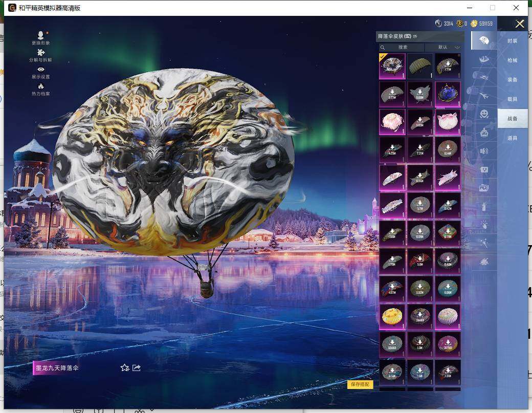The width and height of the screenshot is (532, 413).
Task: Click the silver coin currency icon showing 3314
Action: [x=438, y=24]
